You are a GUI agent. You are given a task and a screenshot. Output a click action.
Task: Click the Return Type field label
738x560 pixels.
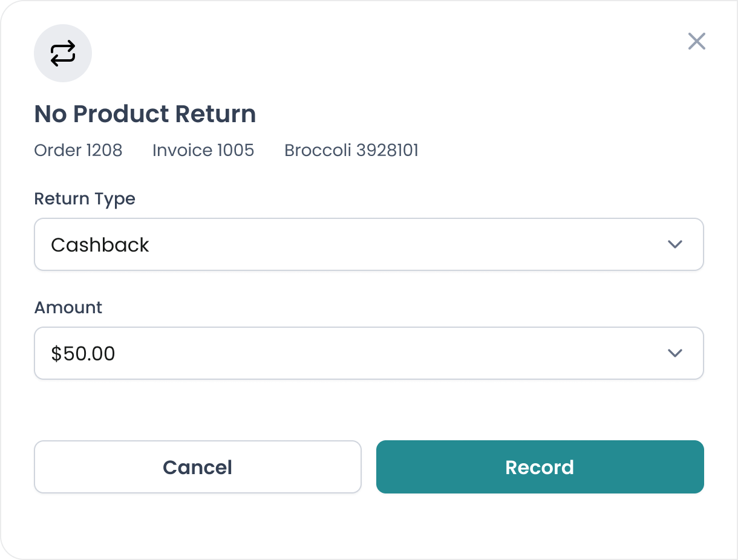[x=85, y=198]
